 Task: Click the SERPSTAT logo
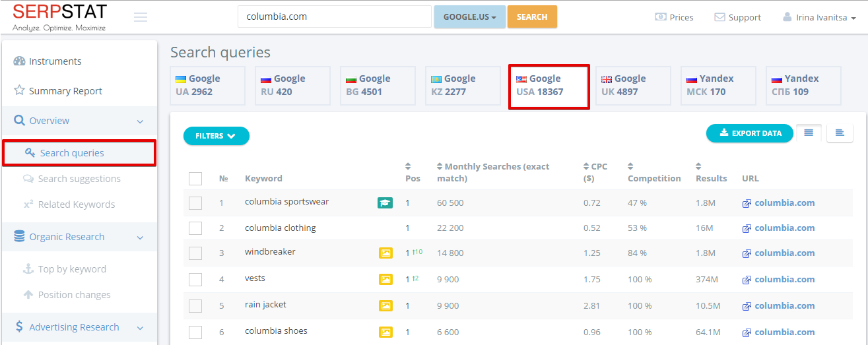60,17
